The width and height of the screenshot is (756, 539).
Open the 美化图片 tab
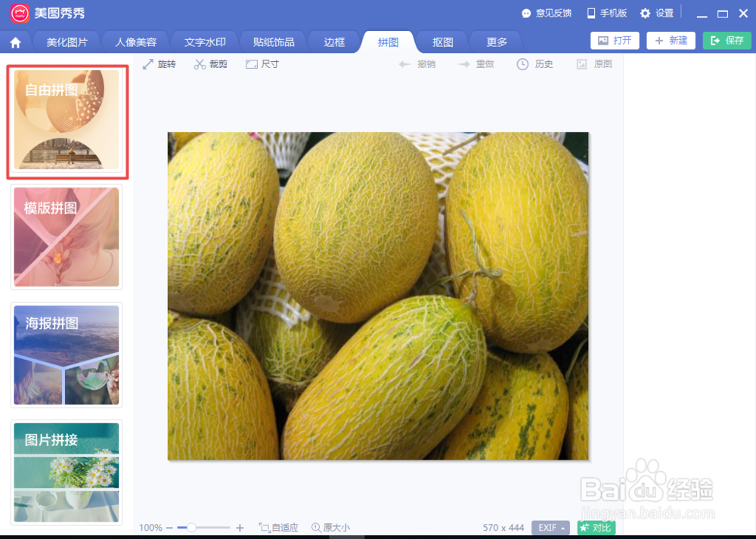(x=67, y=42)
